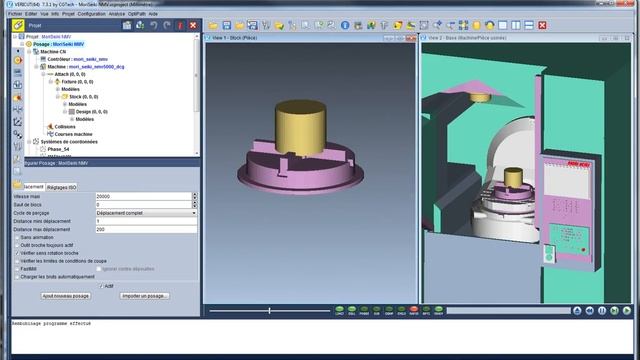Collapse Systèmes de coordonnées tree node

[x=29, y=142]
